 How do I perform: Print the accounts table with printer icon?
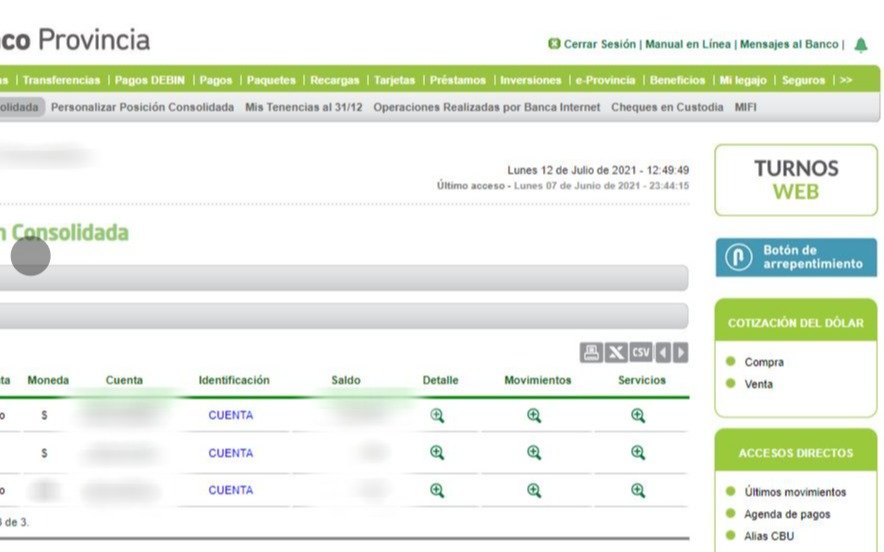(x=591, y=353)
